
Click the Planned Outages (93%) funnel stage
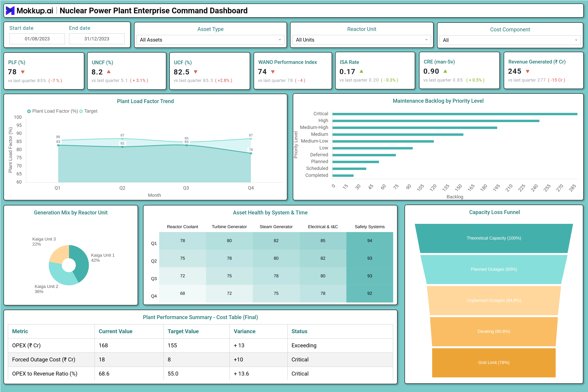[x=494, y=269]
